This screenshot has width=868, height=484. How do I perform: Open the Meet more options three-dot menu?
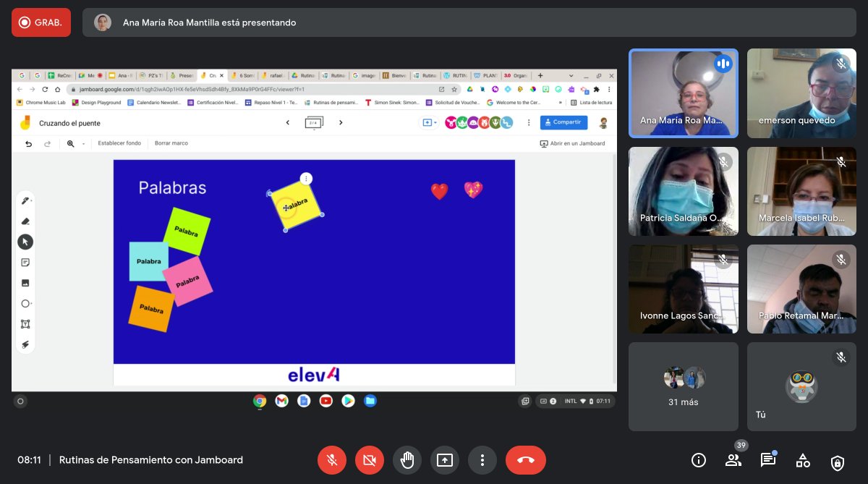tap(482, 460)
